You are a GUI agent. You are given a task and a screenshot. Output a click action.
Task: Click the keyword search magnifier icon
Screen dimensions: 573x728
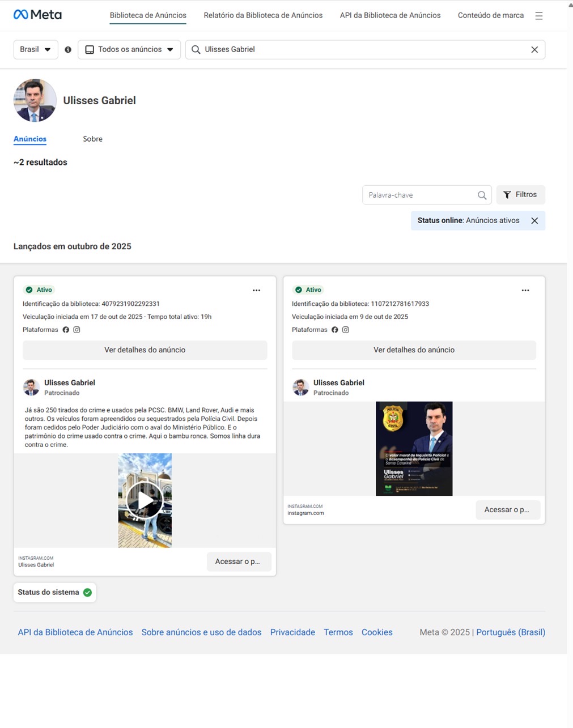coord(482,195)
